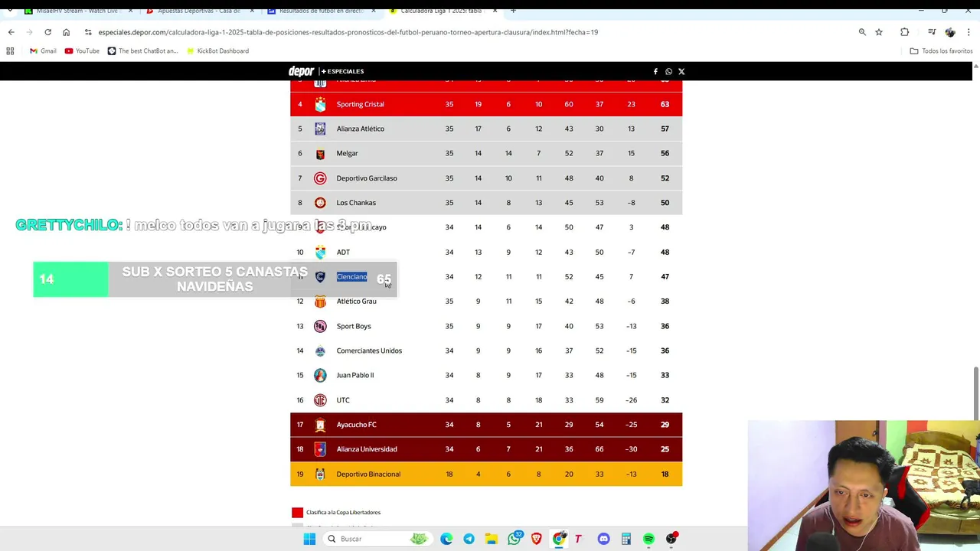980x551 pixels.
Task: Open the KickBot Dashboard bookmark
Action: click(x=217, y=51)
